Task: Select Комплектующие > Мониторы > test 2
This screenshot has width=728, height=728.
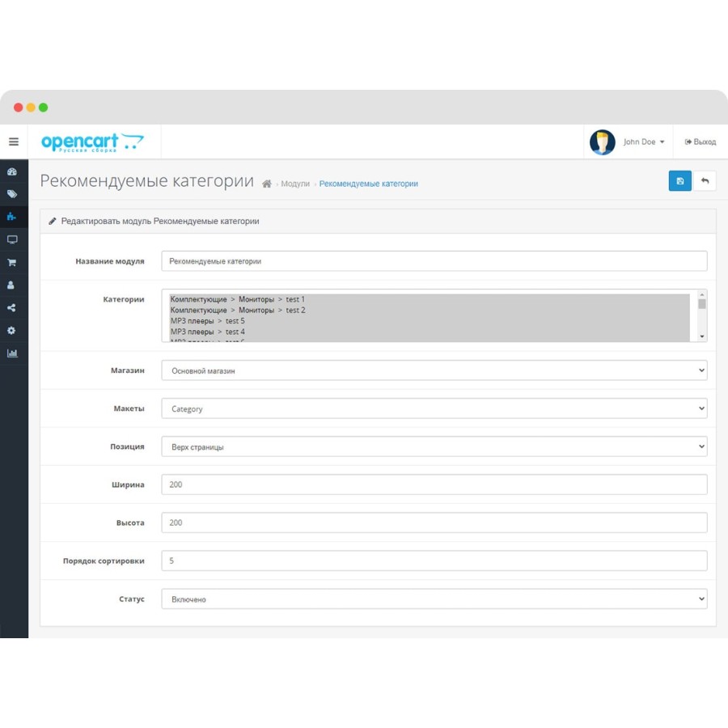Action: point(430,310)
